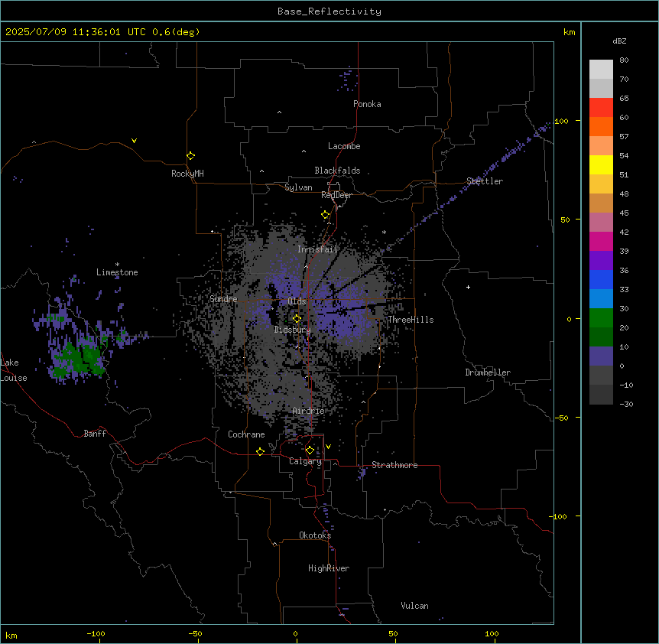
Task: Click the Limestone label
Action: [x=117, y=272]
